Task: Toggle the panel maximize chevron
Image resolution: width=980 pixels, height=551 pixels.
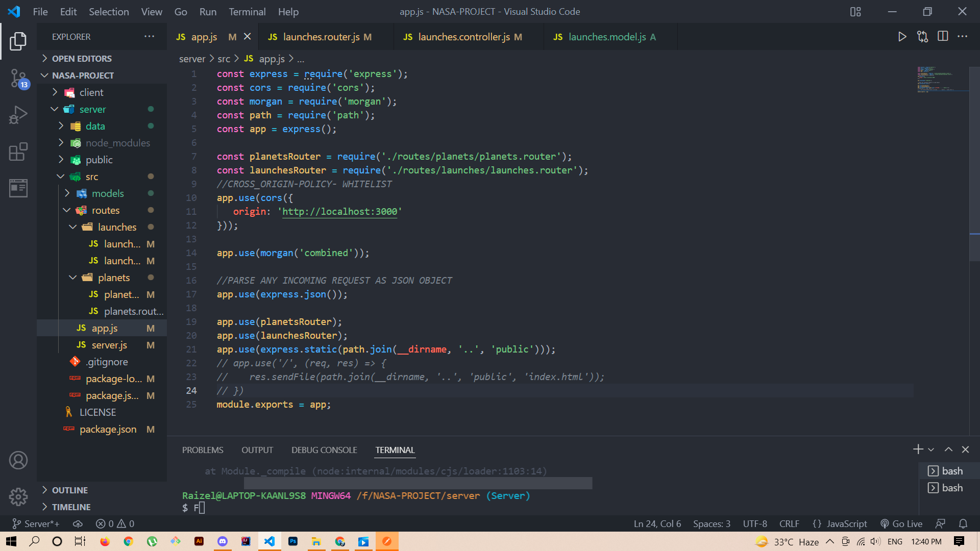Action: point(948,449)
